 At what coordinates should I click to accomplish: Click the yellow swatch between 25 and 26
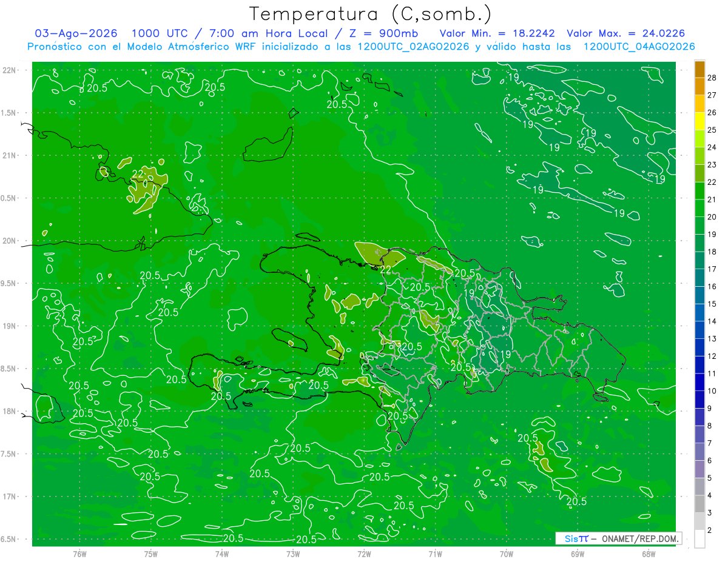699,122
